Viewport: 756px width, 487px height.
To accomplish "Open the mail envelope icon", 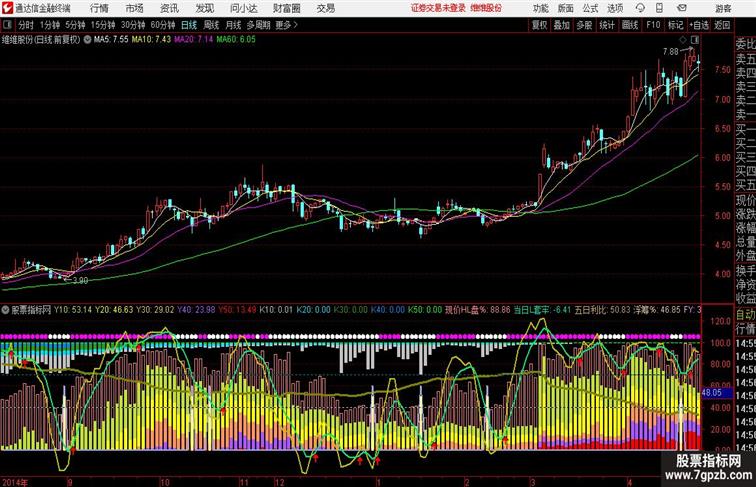I will [x=682, y=8].
